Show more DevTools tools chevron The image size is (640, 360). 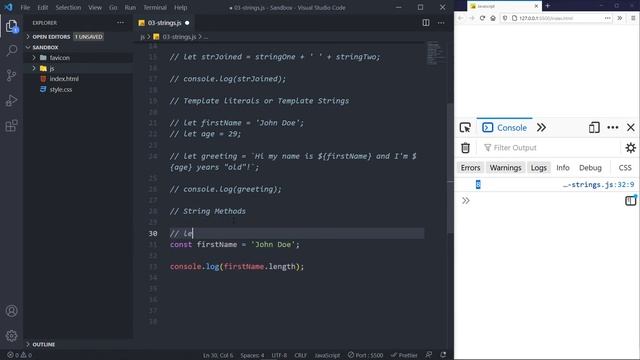tap(541, 127)
